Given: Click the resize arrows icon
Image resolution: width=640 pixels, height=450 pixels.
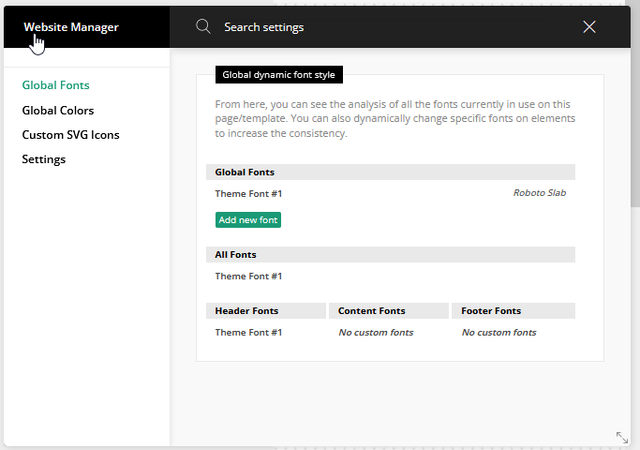Looking at the screenshot, I should pyautogui.click(x=622, y=437).
